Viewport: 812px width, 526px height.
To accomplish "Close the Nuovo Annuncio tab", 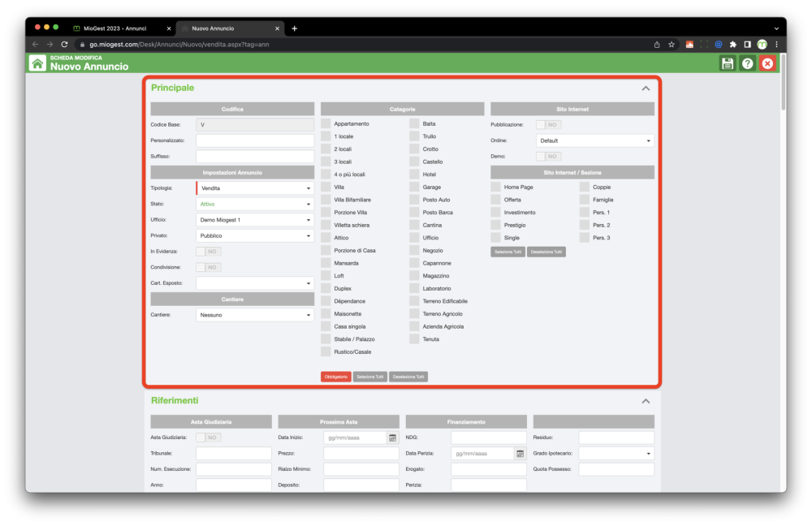I will coord(277,28).
